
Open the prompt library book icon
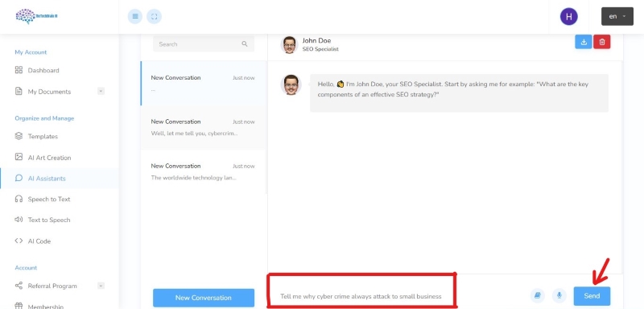tap(538, 295)
